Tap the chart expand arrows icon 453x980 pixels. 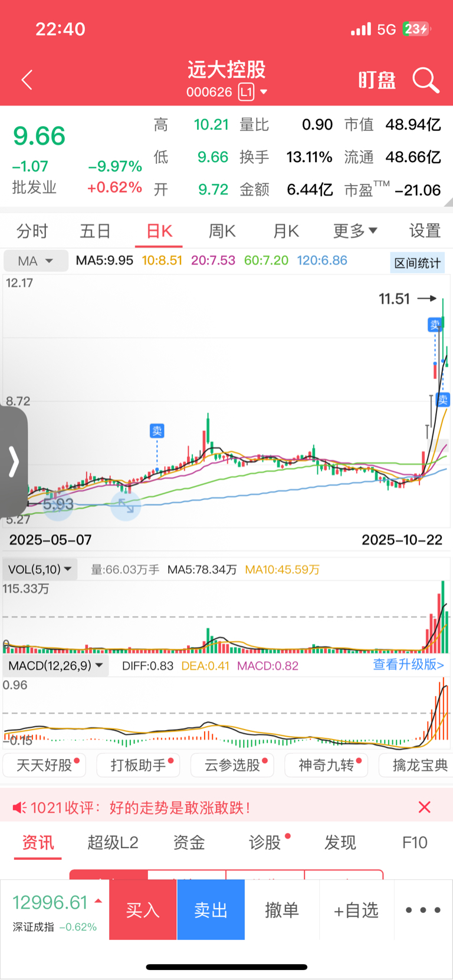pyautogui.click(x=126, y=506)
